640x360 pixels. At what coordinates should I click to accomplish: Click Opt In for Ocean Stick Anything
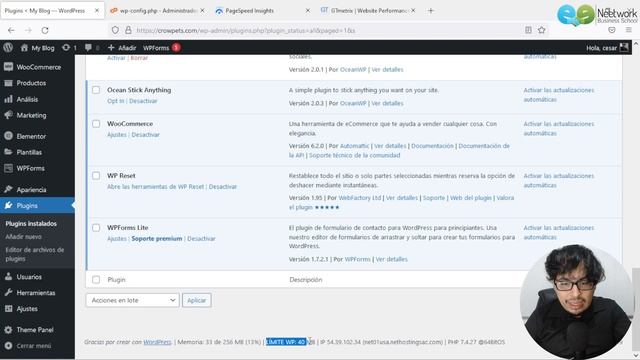(x=116, y=101)
